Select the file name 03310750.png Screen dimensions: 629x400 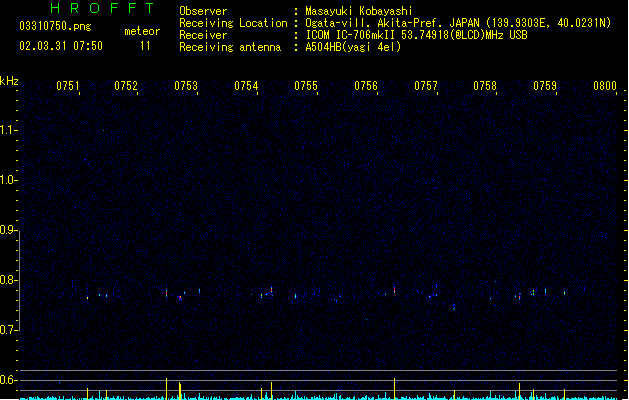(x=55, y=26)
